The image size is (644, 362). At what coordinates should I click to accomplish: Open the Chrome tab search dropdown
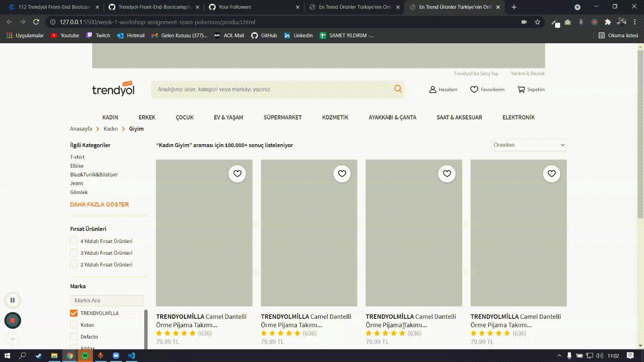(x=577, y=7)
